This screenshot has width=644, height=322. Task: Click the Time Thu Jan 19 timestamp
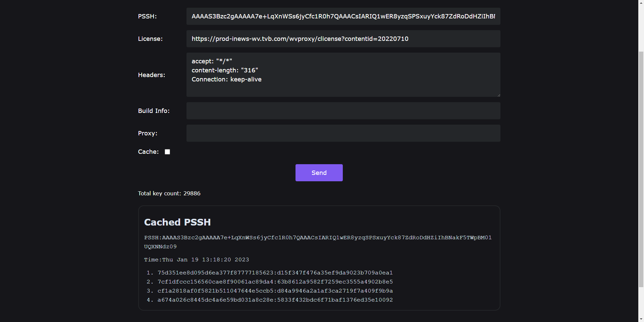[x=197, y=260]
